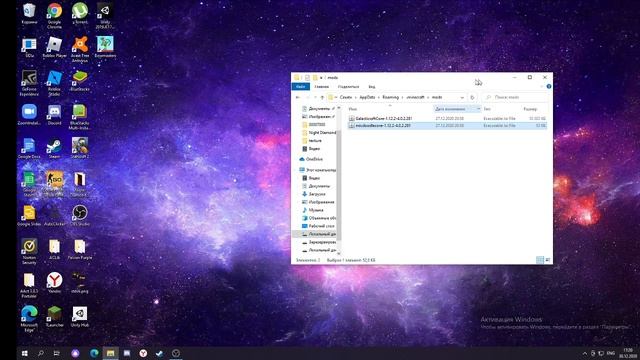Click Roaming in the address breadcrumb

click(391, 97)
